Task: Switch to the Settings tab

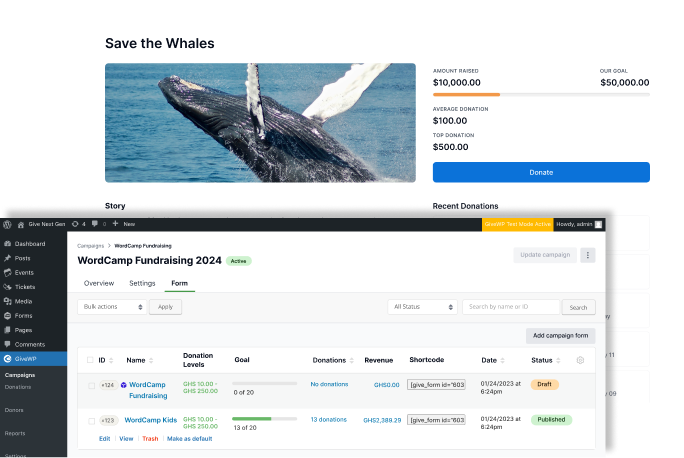Action: (x=142, y=283)
